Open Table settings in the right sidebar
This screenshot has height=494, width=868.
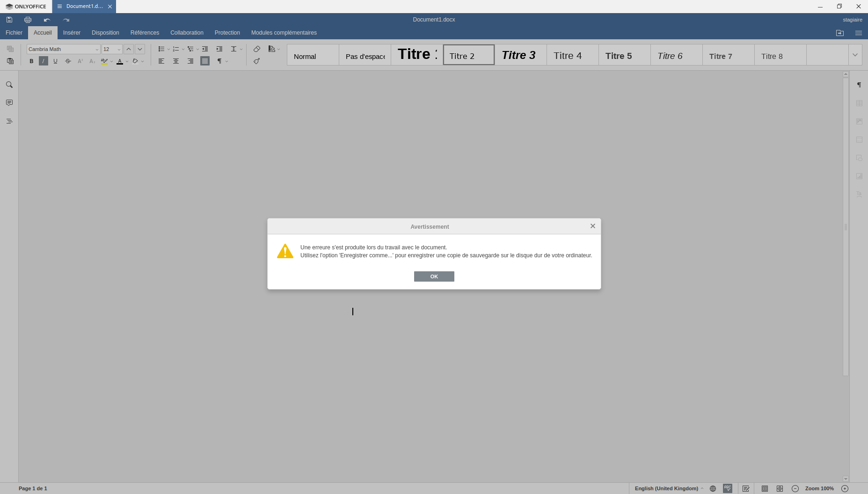coord(860,103)
